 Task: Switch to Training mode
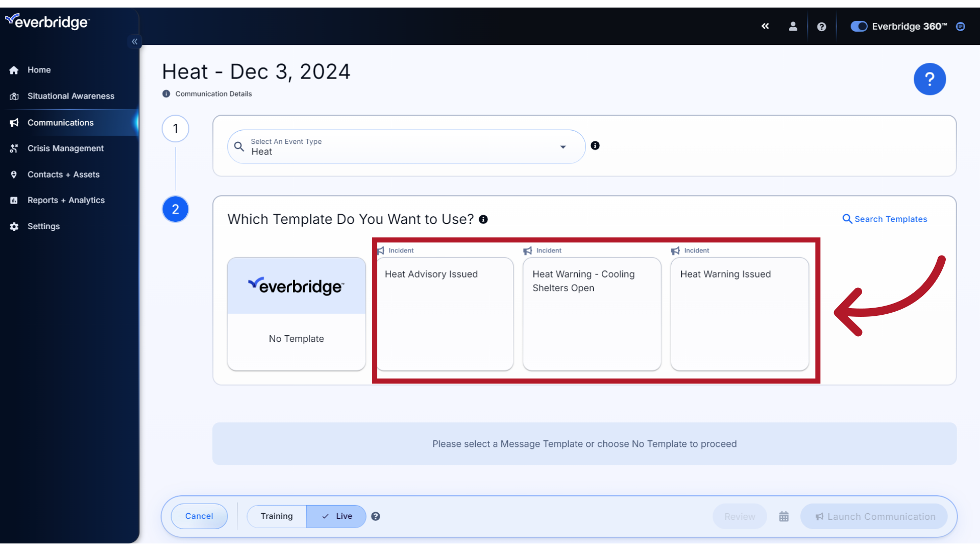[x=277, y=516]
